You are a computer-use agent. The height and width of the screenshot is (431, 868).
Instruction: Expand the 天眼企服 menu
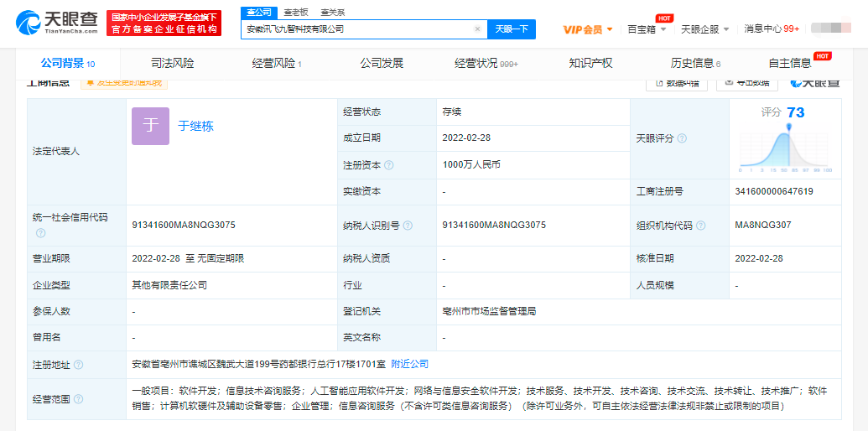point(704,29)
